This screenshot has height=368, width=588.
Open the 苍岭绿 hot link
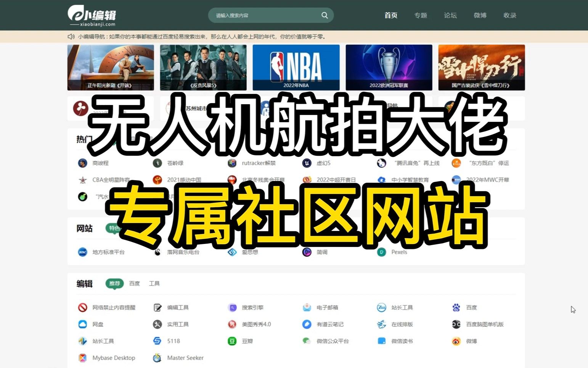pos(175,163)
